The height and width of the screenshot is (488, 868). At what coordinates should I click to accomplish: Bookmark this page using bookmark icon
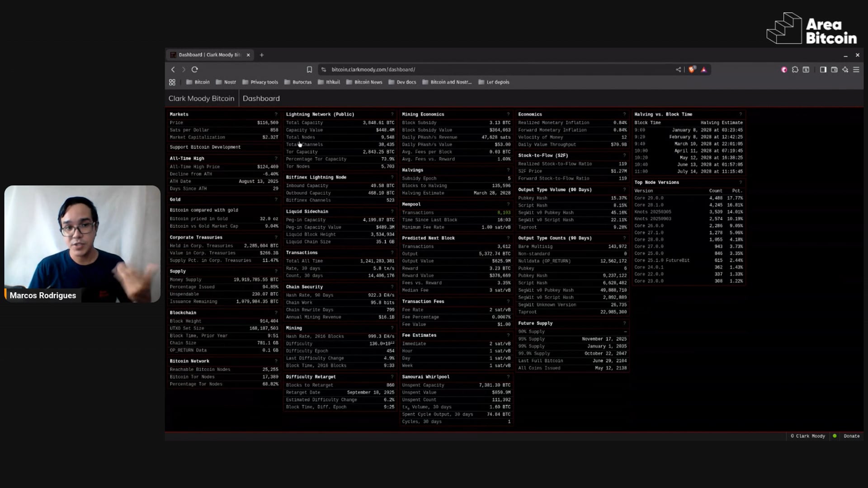pyautogui.click(x=309, y=70)
